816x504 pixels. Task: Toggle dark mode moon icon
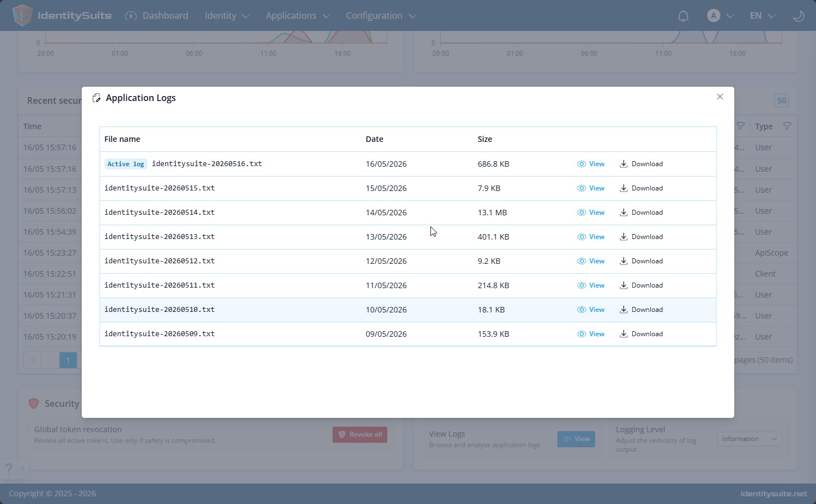798,16
